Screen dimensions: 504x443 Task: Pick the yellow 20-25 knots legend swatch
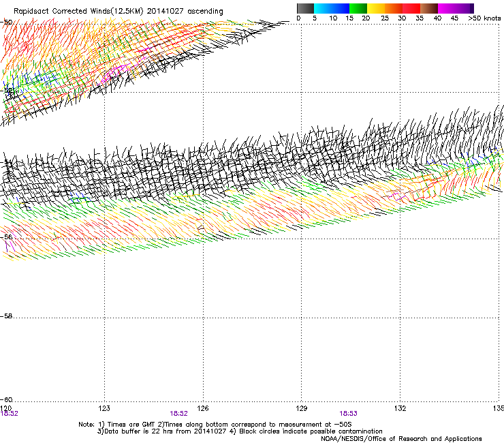[376, 8]
